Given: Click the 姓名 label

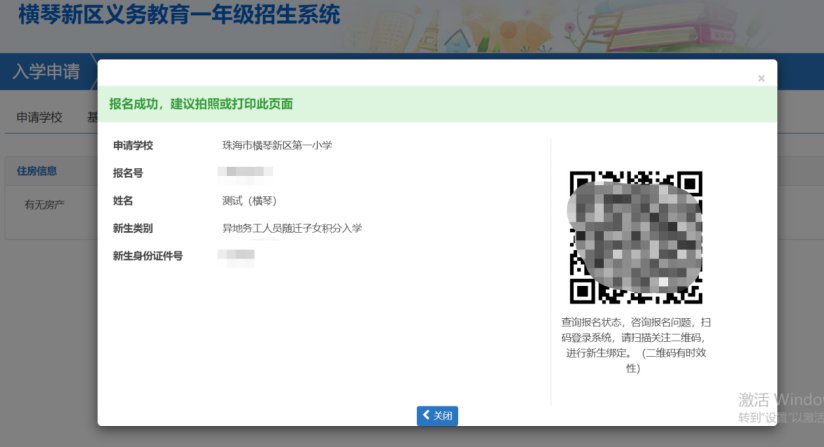Looking at the screenshot, I should (x=124, y=201).
